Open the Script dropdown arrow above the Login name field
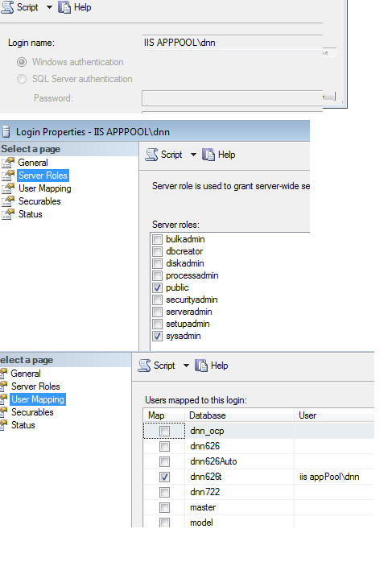Image resolution: width=392 pixels, height=562 pixels. (49, 7)
